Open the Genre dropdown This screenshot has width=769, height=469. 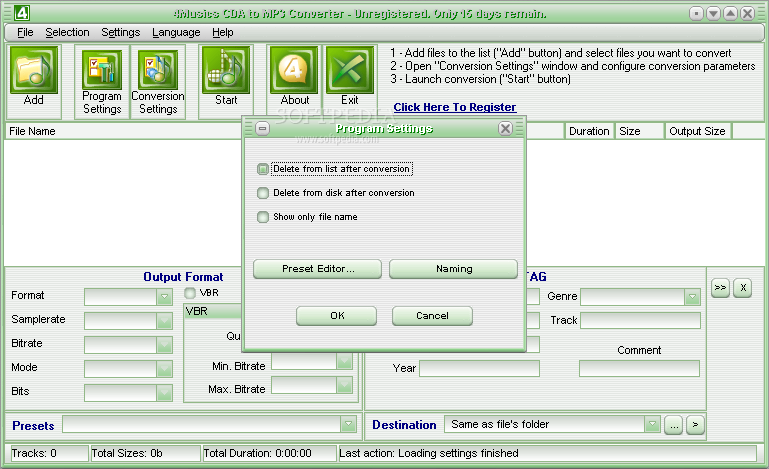pos(692,297)
